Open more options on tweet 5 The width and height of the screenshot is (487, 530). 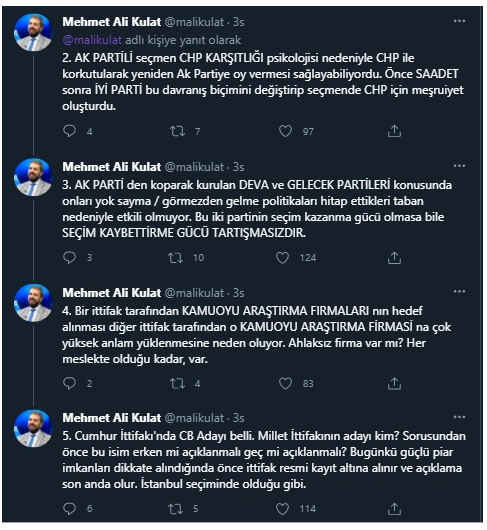[x=459, y=417]
